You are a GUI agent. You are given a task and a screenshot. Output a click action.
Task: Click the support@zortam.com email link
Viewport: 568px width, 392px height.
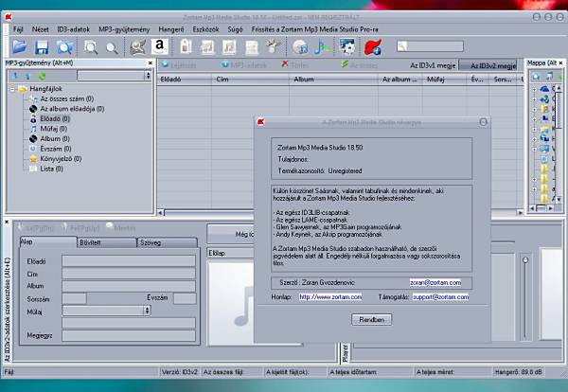tap(441, 297)
